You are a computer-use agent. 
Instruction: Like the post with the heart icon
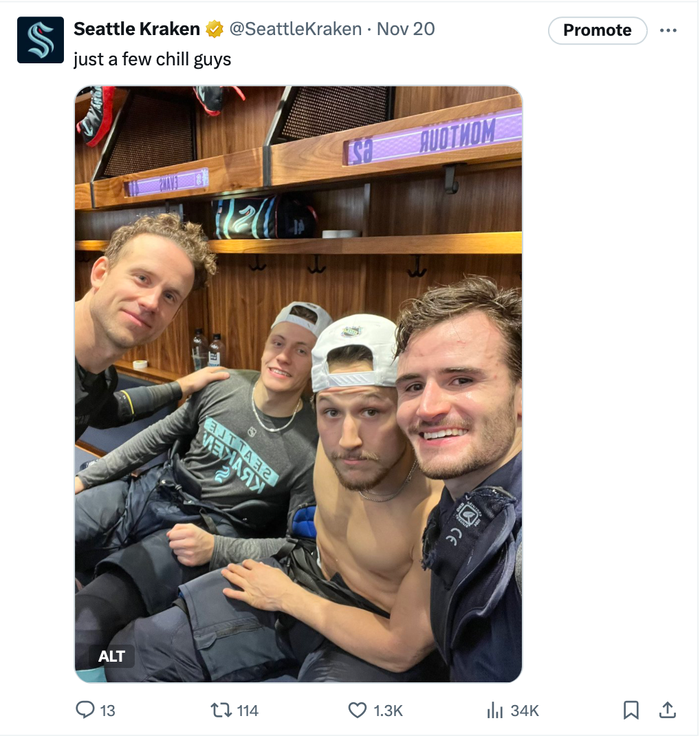[x=357, y=710]
